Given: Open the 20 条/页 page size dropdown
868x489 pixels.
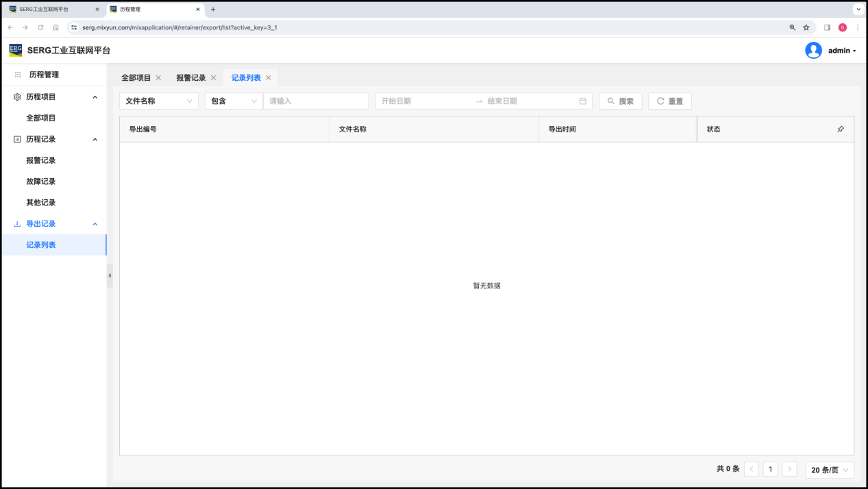Looking at the screenshot, I should pos(829,470).
